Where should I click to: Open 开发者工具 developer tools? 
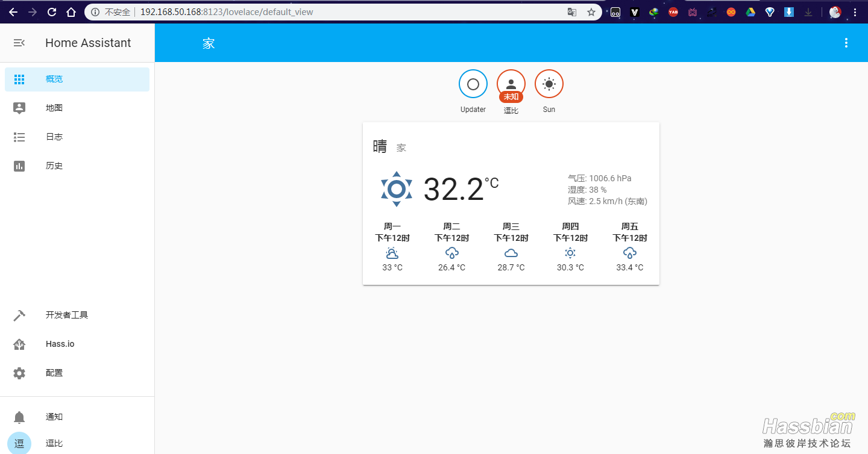[x=77, y=315]
